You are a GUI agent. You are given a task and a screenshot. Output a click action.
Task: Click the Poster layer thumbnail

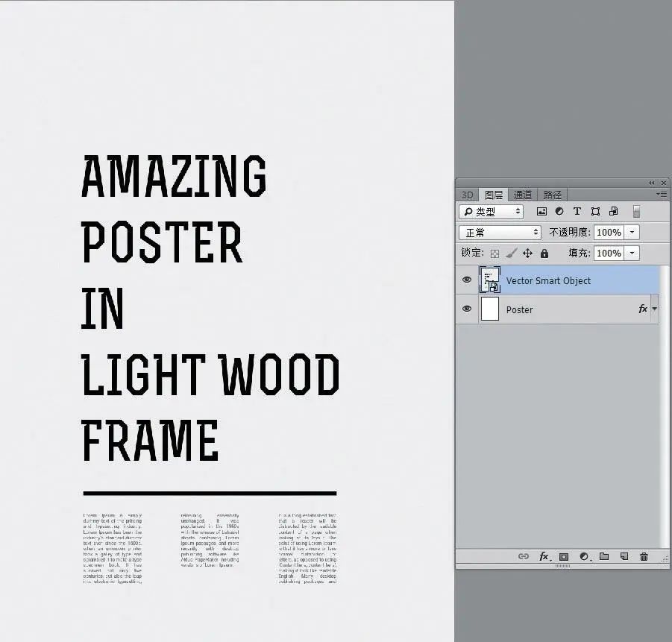coord(490,309)
